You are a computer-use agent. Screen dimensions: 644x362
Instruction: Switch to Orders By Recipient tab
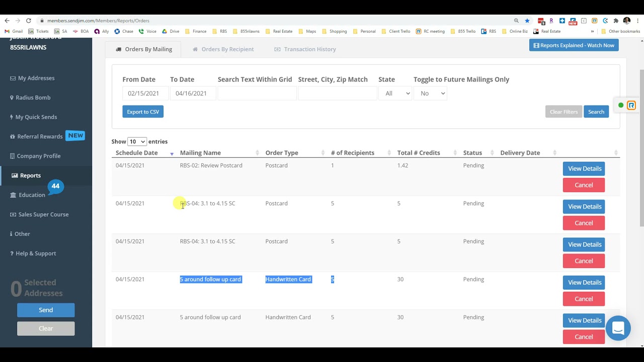point(223,49)
